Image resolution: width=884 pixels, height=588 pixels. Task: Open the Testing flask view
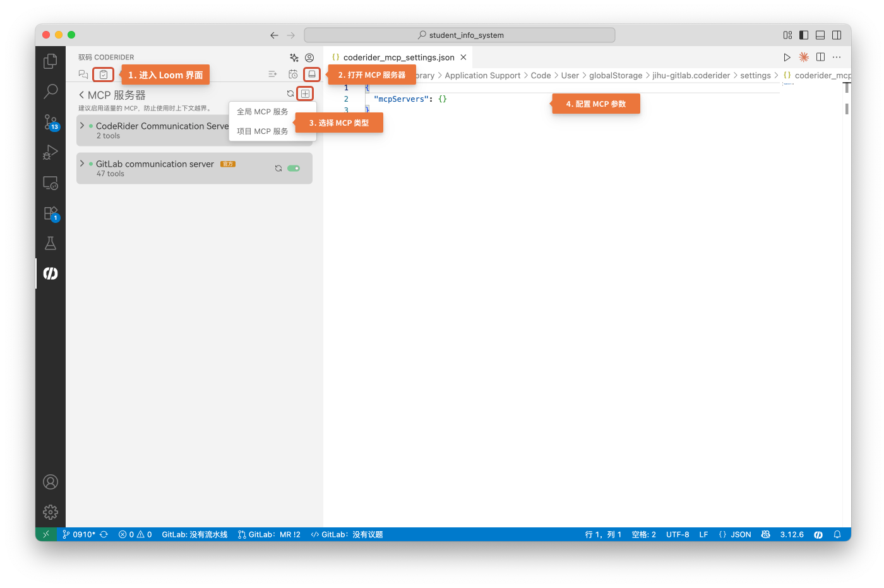tap(51, 243)
